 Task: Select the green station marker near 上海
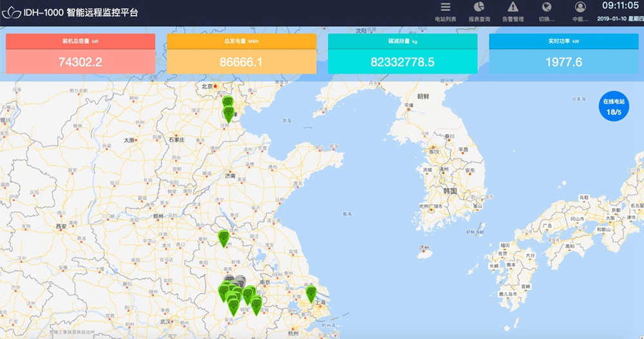pos(311,293)
